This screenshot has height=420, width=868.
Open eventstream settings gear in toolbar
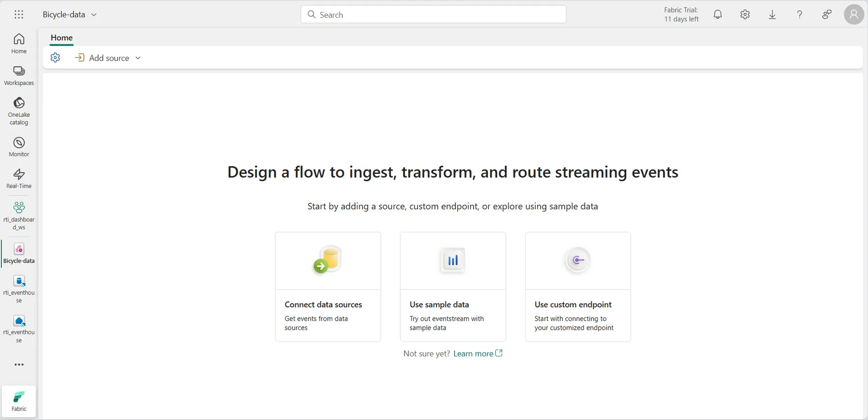55,58
